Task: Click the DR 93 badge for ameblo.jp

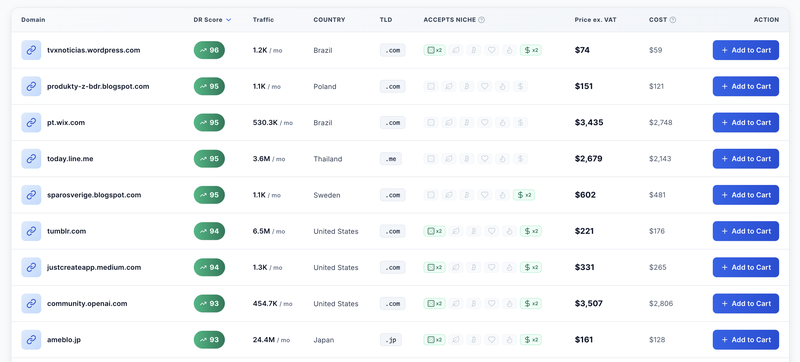Action: point(209,340)
